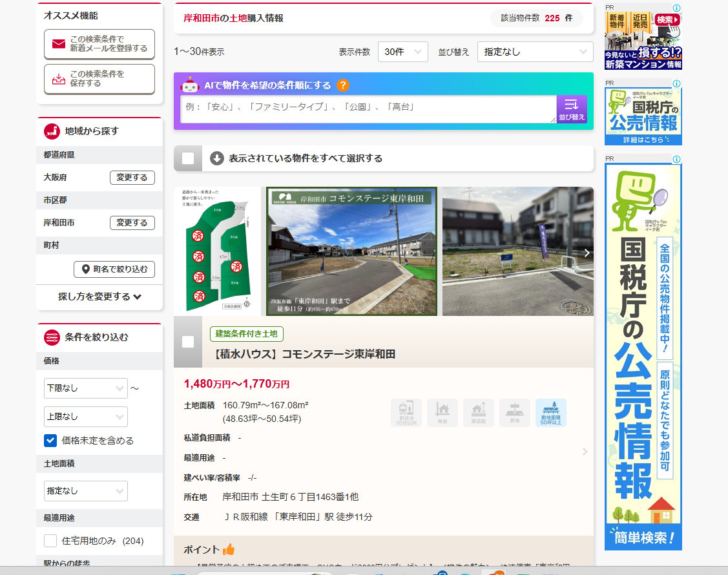Uncheck the 価格未定を含める checkbox

(x=50, y=441)
